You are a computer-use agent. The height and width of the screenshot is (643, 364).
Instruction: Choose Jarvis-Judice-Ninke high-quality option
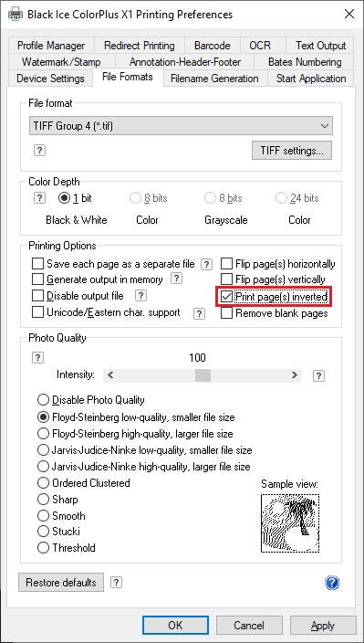coord(43,466)
